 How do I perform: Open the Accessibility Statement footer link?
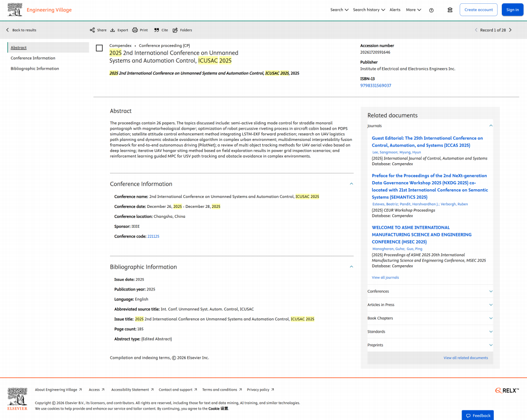pos(132,390)
